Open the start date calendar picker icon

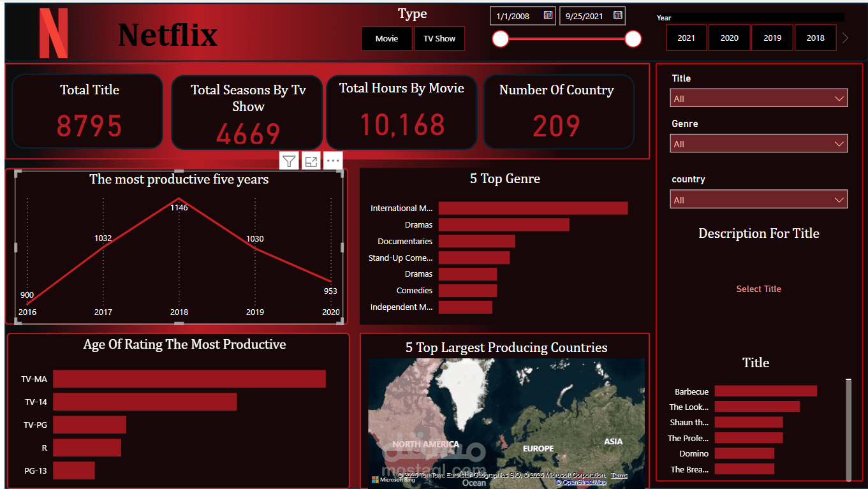click(548, 15)
